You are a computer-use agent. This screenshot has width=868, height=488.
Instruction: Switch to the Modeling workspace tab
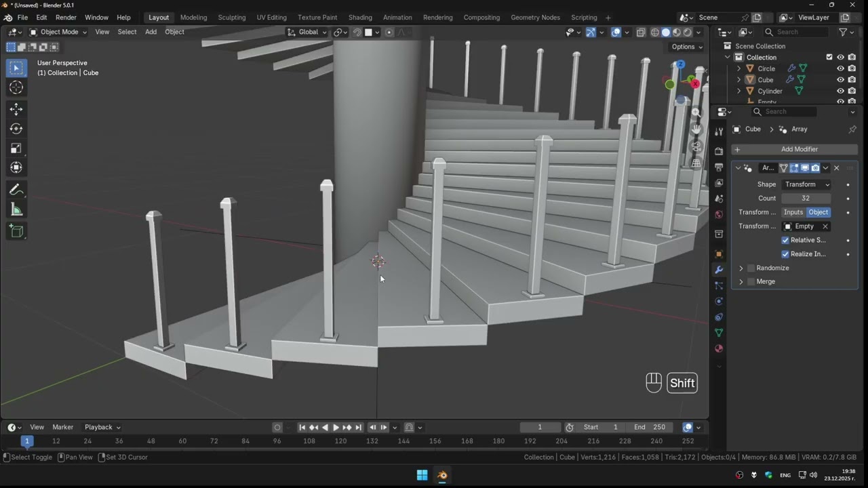193,18
